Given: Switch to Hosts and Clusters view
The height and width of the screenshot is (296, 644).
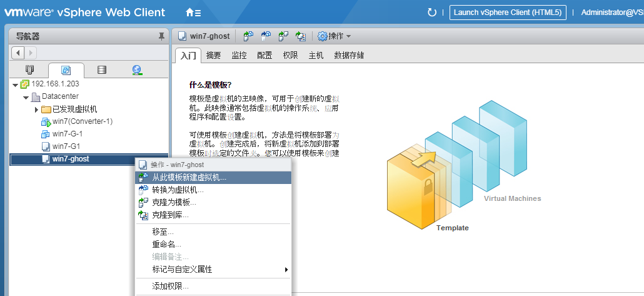Looking at the screenshot, I should coord(30,69).
